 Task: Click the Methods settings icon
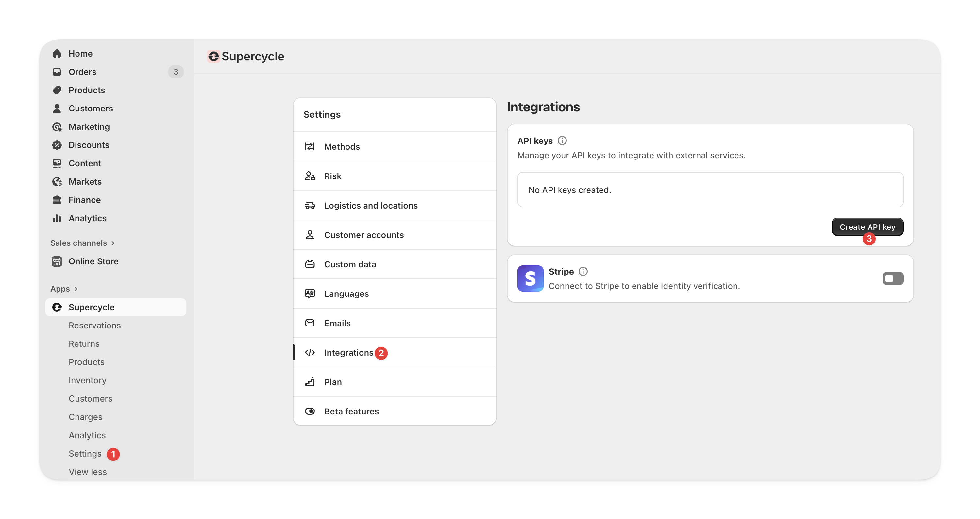click(310, 146)
